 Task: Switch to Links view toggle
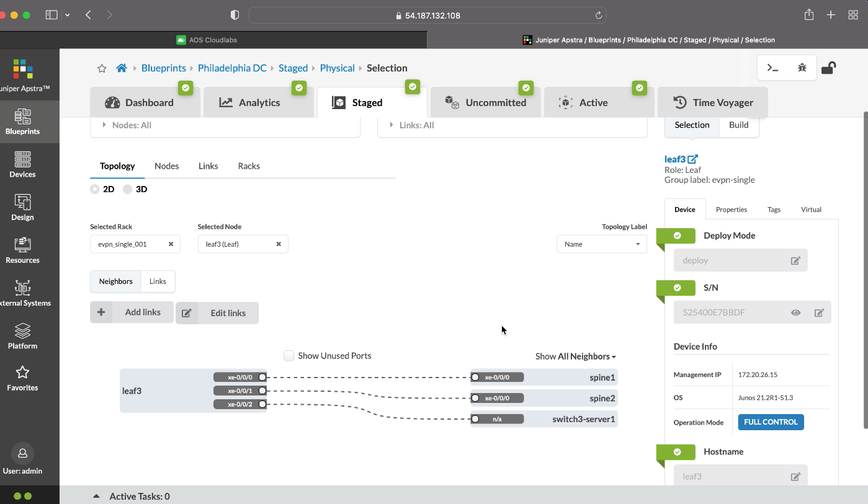tap(158, 281)
